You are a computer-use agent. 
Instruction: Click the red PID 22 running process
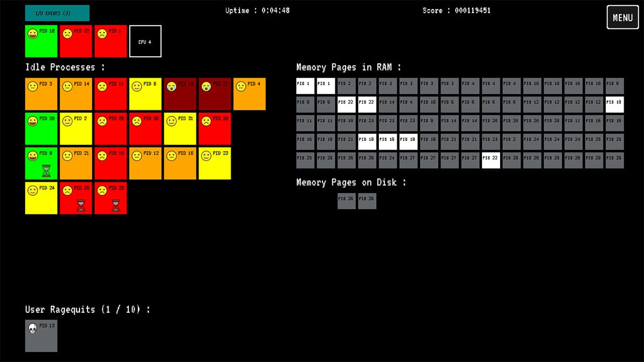(x=76, y=41)
